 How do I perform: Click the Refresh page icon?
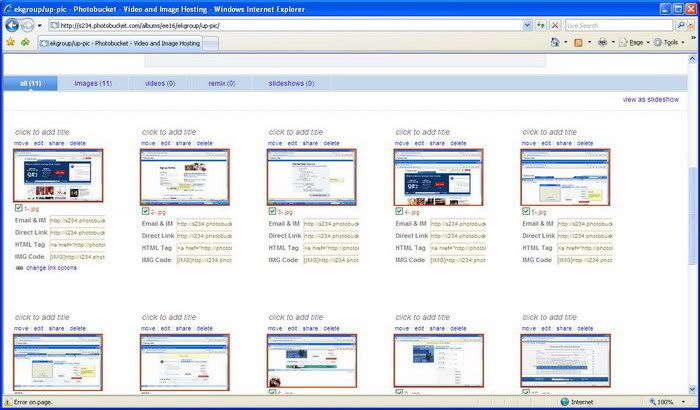click(x=541, y=24)
